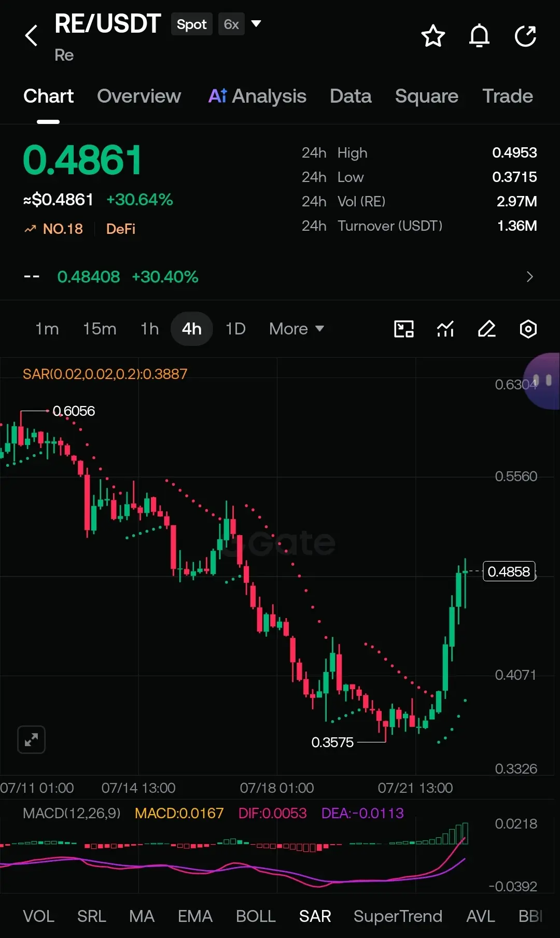Image resolution: width=560 pixels, height=938 pixels.
Task: Open price alert bell icon
Action: [479, 36]
